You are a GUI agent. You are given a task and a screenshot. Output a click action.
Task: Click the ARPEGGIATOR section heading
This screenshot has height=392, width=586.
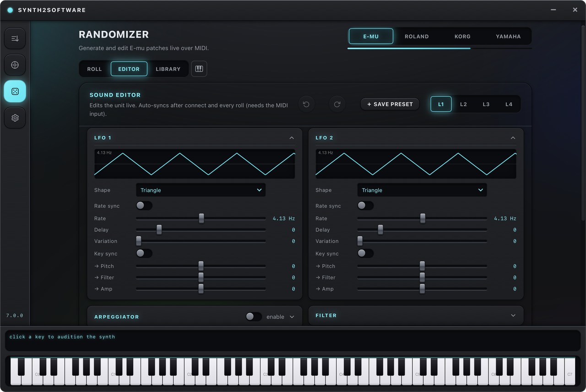pos(117,317)
